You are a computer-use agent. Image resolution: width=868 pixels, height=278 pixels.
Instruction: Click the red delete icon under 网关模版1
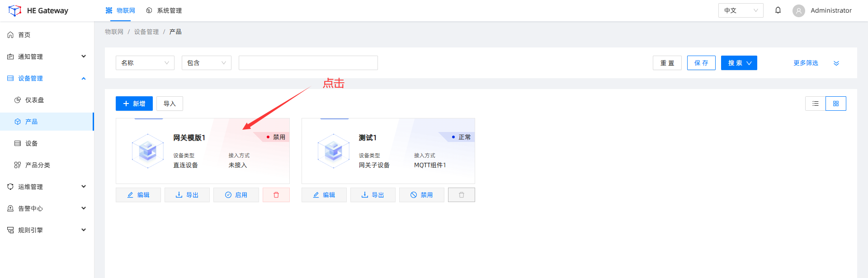(276, 195)
